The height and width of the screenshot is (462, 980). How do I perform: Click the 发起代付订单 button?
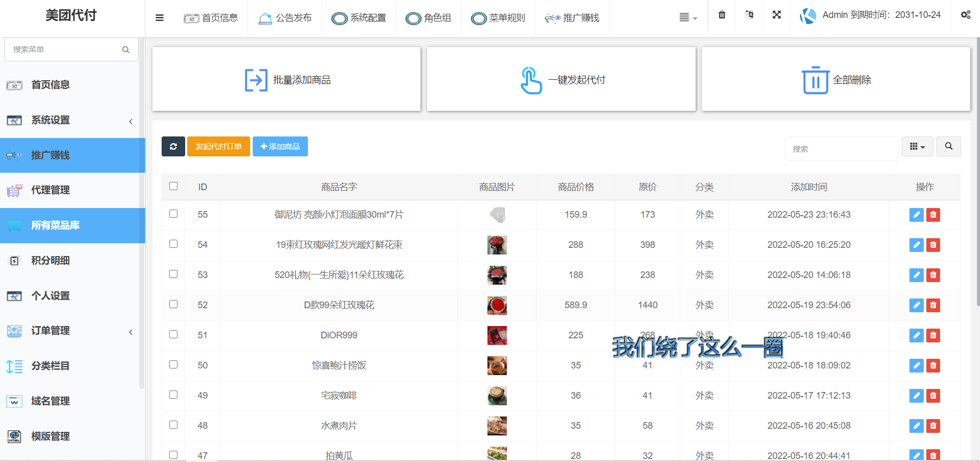coord(218,146)
